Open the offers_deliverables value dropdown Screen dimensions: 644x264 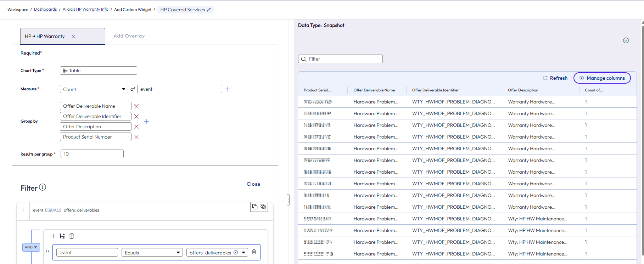[x=243, y=253]
